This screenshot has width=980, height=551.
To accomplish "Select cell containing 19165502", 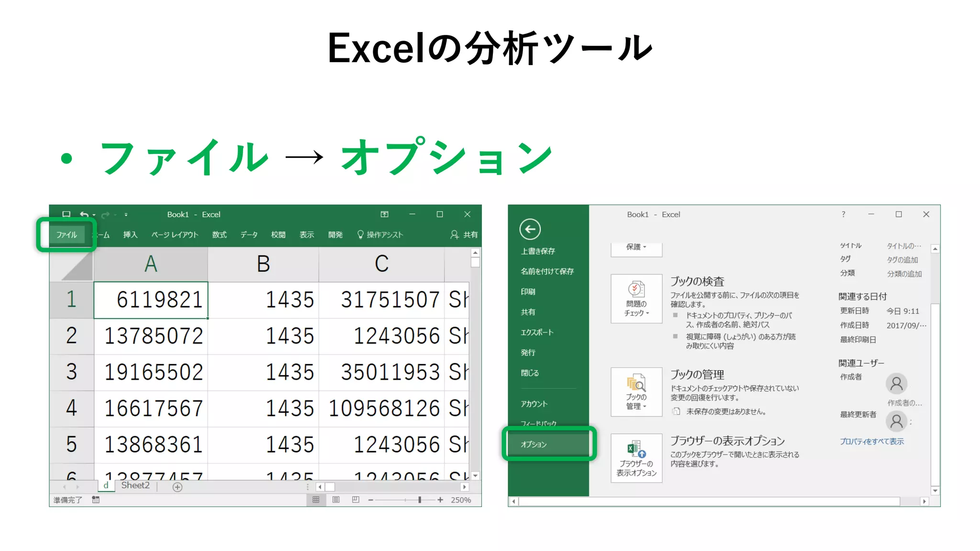I will [151, 372].
